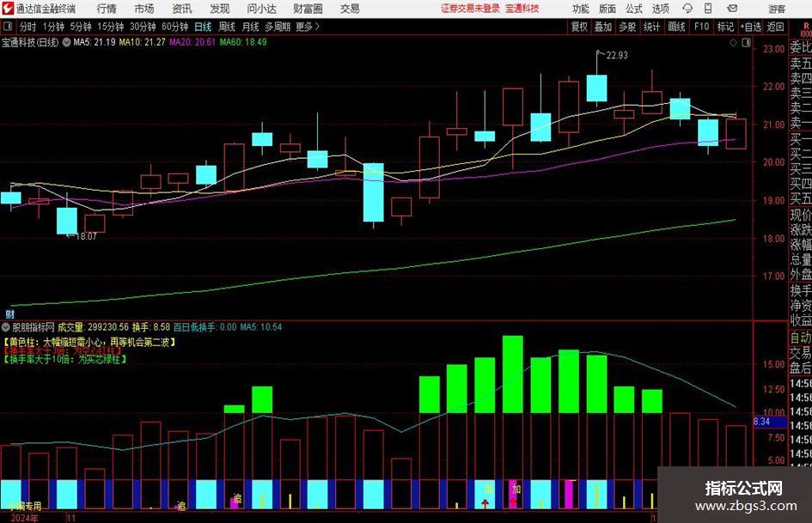Switch to 5分钟 chart period

[x=80, y=27]
